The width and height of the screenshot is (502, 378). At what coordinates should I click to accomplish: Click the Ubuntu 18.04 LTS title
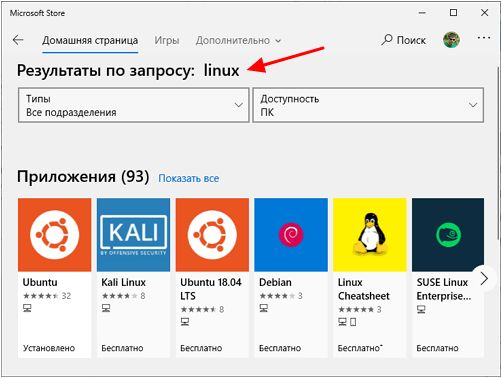point(211,289)
